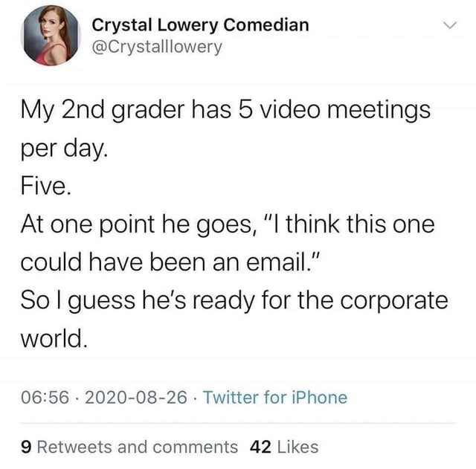Open the @Crystallowery handle link
This screenshot has height=469, width=476.
click(156, 47)
